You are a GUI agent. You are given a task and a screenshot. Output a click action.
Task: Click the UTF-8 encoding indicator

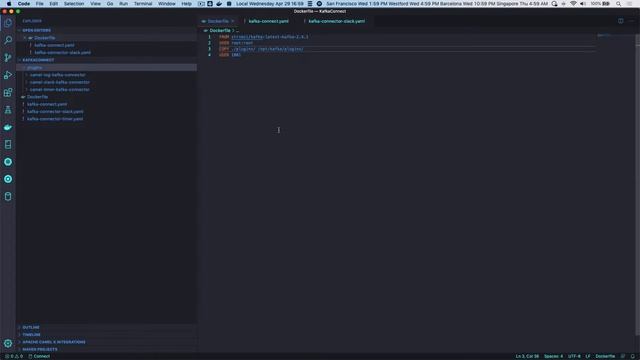pyautogui.click(x=574, y=356)
